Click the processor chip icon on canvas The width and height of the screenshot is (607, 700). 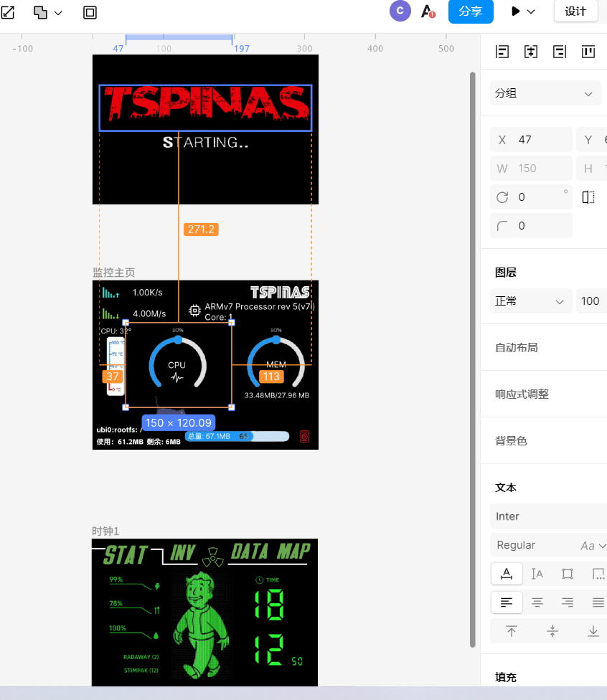point(194,311)
